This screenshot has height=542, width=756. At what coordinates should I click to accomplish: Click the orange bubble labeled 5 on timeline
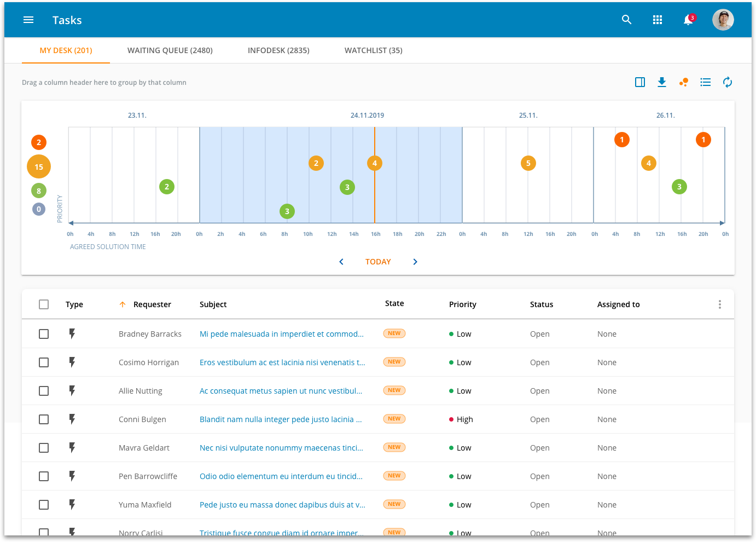point(528,163)
